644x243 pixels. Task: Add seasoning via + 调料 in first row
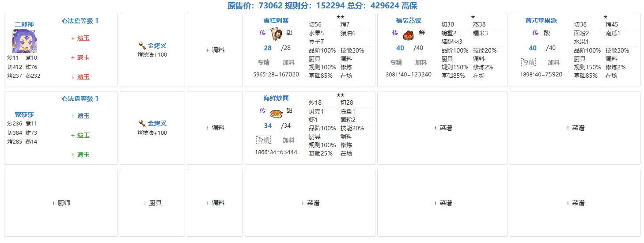click(215, 50)
